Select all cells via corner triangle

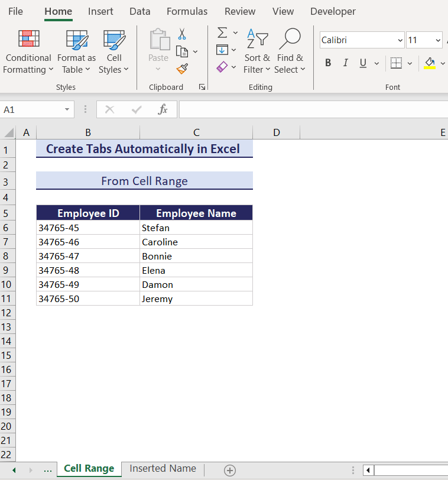point(9,133)
